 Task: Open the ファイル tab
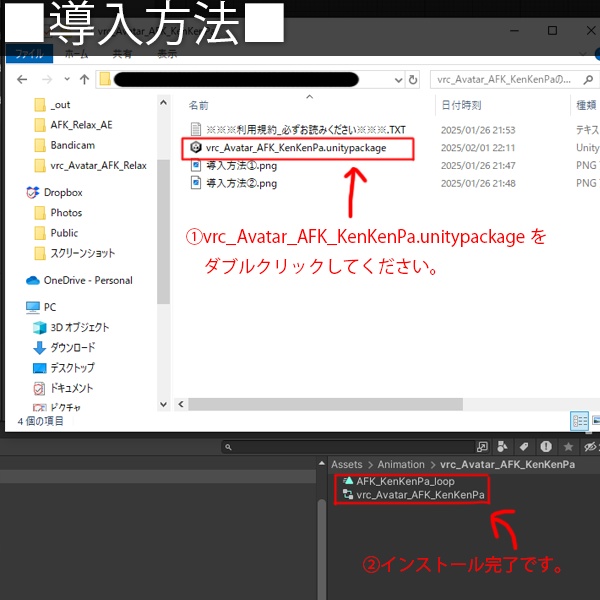coord(29,54)
